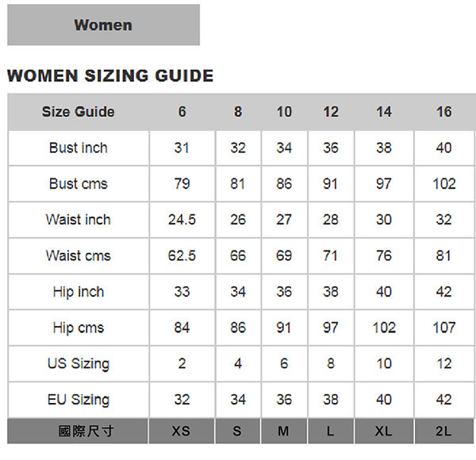Select the size 6 column header

182,112
